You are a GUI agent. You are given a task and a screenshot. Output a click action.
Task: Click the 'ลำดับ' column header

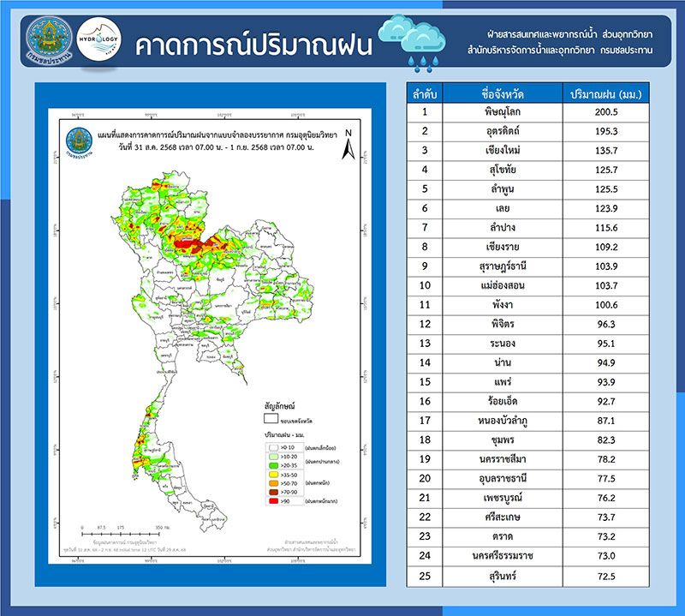[x=425, y=94]
